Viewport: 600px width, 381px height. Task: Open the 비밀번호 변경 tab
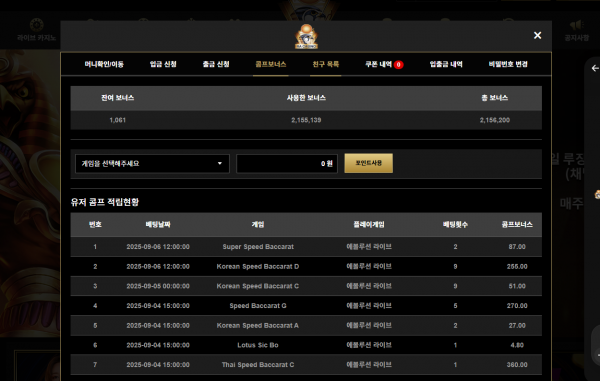pyautogui.click(x=508, y=64)
